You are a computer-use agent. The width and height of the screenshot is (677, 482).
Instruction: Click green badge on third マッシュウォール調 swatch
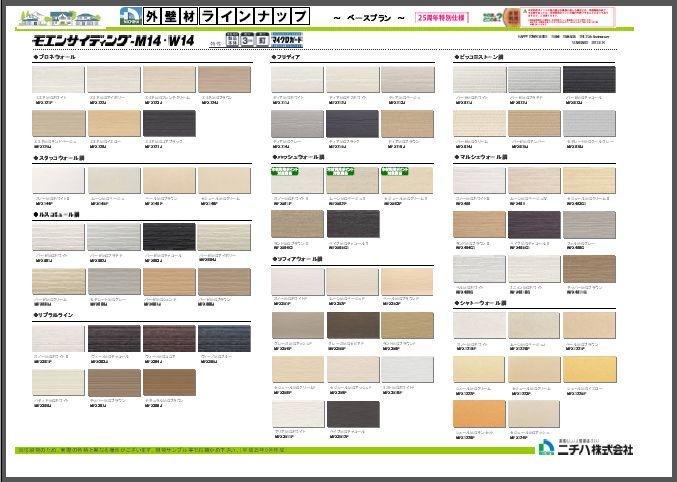(395, 171)
